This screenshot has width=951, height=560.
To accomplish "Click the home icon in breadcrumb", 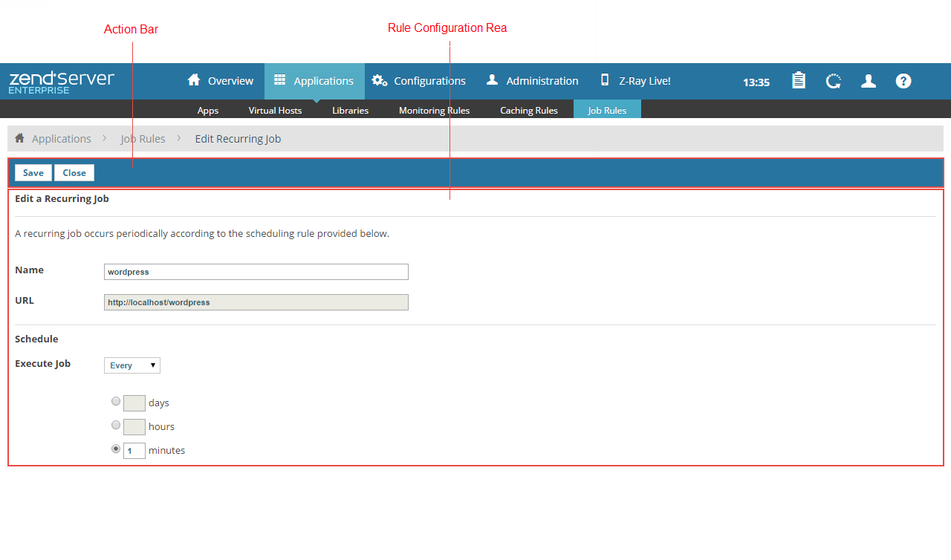I will tap(20, 138).
